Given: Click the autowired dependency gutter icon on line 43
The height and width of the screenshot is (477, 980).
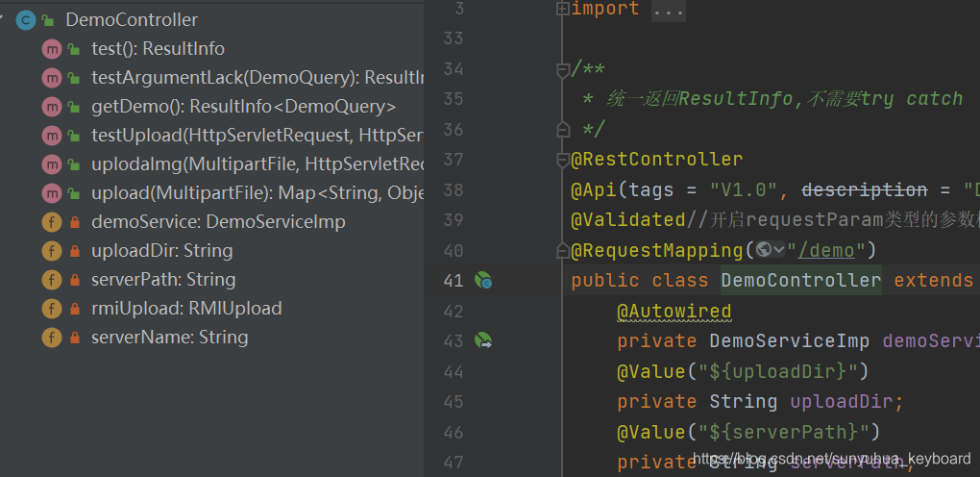Looking at the screenshot, I should coord(483,340).
